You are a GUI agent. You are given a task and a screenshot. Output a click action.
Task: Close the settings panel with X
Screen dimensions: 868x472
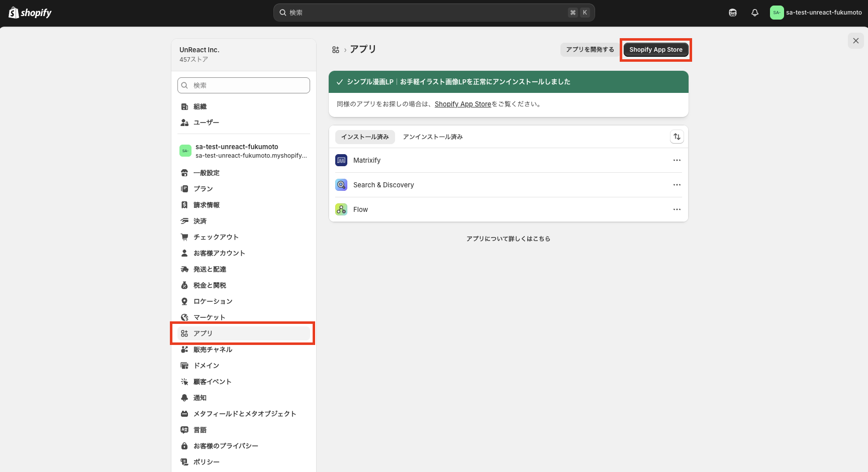856,41
